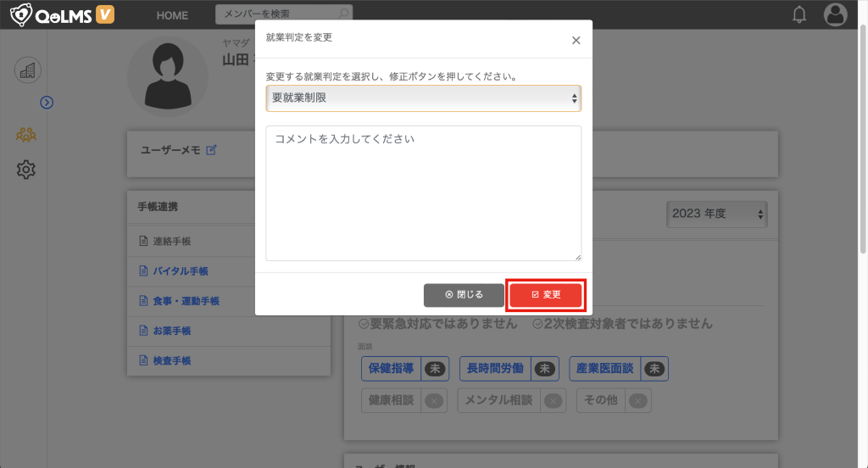
Task: Open the 食事・運動手帳 link
Action: pos(186,301)
